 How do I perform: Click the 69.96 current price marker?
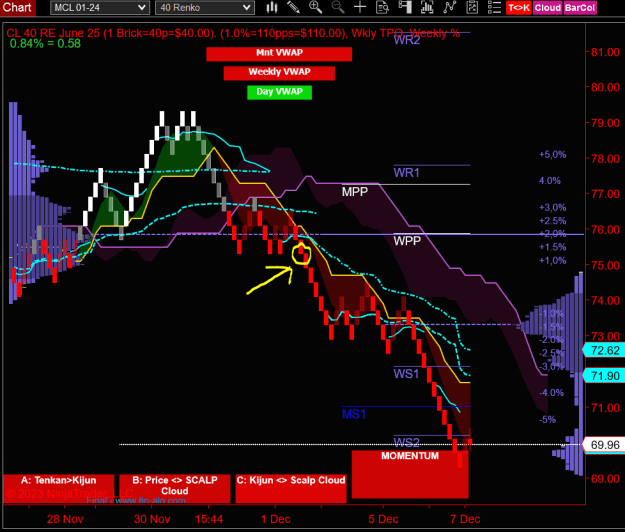[x=603, y=444]
